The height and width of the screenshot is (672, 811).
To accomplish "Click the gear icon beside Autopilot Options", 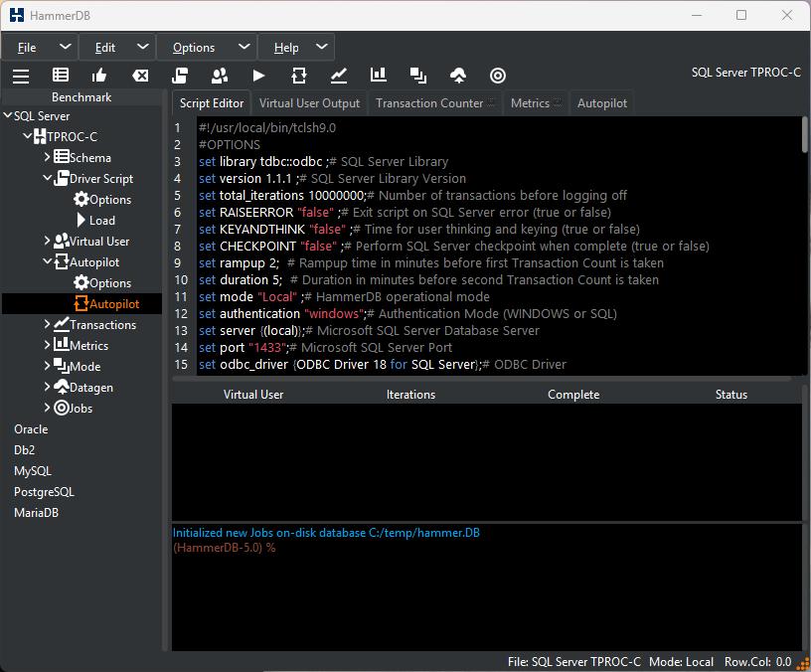I will click(81, 282).
